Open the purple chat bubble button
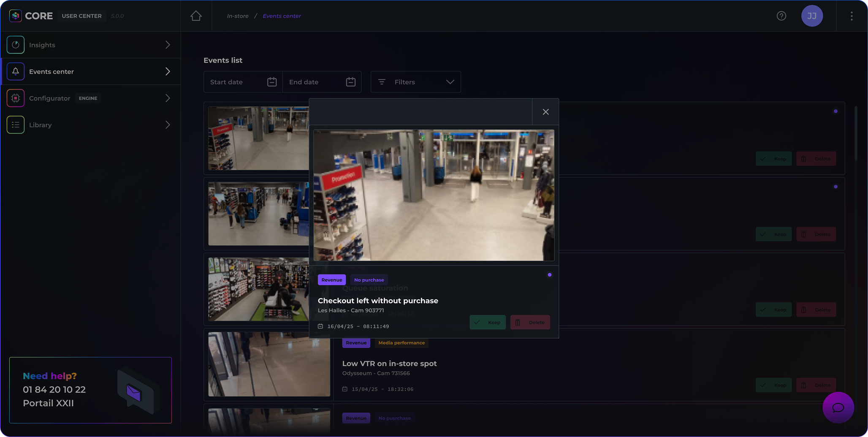 (838, 407)
